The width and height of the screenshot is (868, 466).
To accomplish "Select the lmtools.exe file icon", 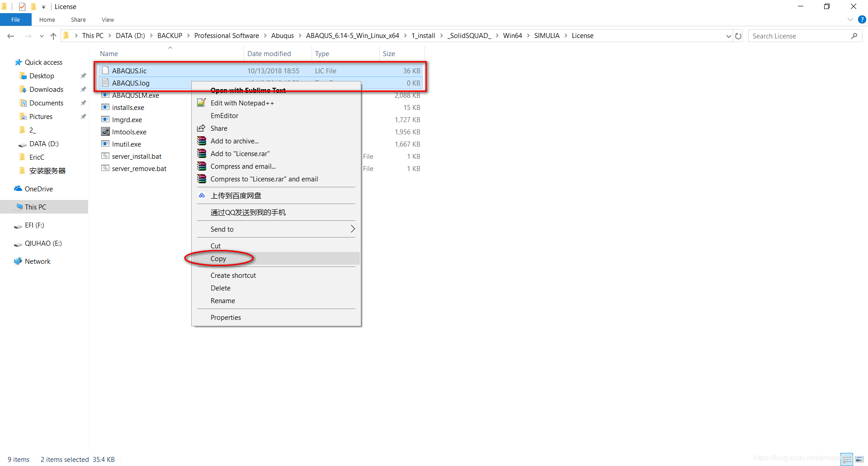I will pos(105,132).
